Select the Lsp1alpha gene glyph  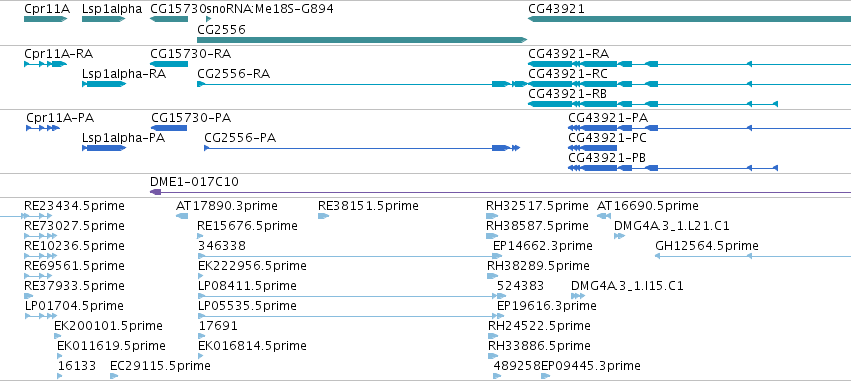[104, 19]
